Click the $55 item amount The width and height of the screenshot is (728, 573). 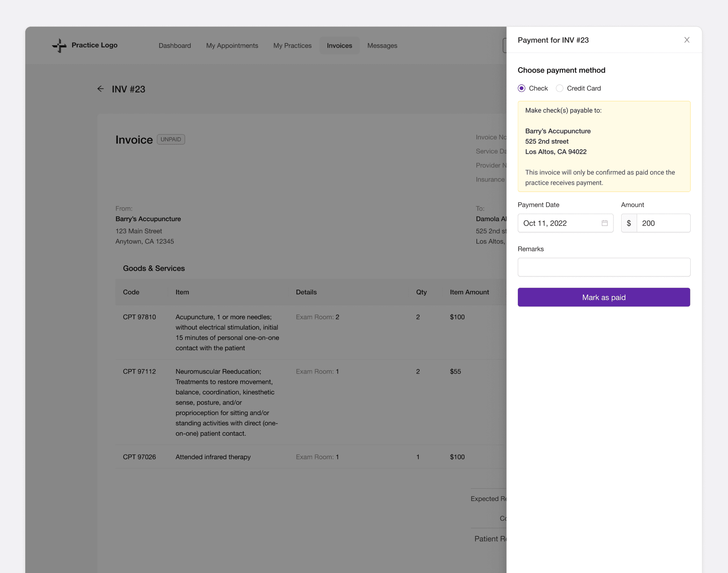point(455,371)
